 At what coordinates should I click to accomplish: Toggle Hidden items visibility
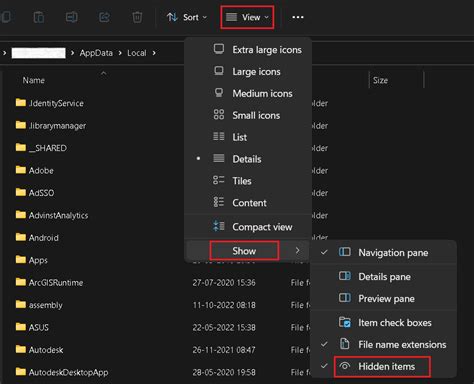pos(383,366)
